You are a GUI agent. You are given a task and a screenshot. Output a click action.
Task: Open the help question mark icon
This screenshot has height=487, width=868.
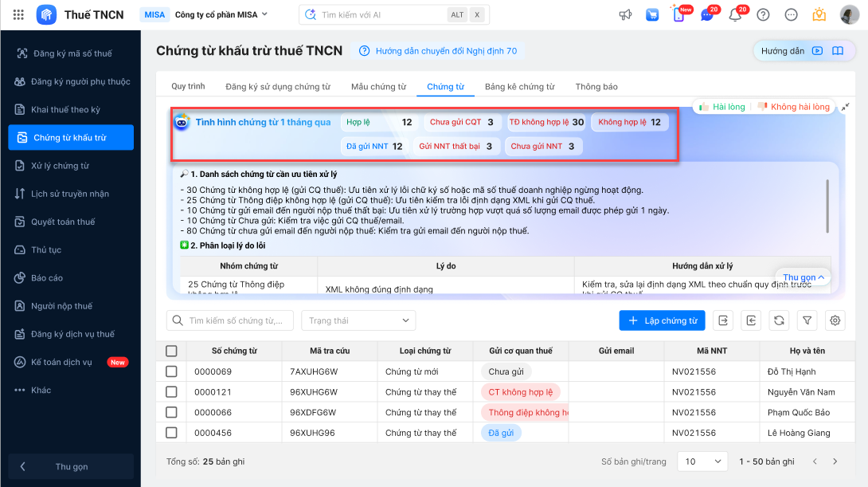pyautogui.click(x=763, y=14)
